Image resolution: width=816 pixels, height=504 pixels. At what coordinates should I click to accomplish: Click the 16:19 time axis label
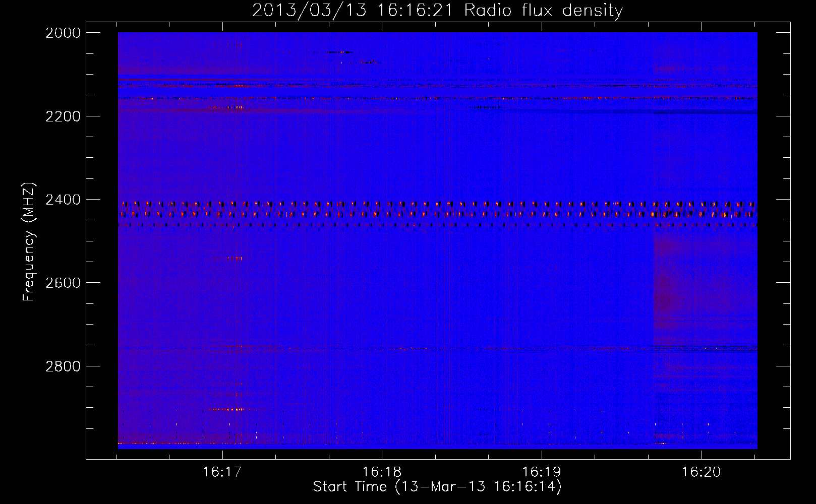pos(542,472)
